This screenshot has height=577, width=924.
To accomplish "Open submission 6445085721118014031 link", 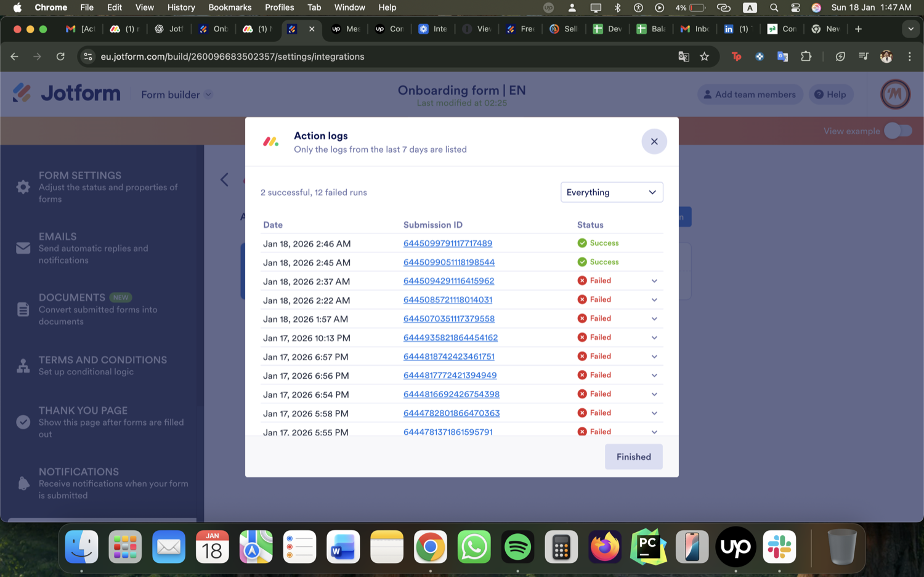I will (x=448, y=300).
